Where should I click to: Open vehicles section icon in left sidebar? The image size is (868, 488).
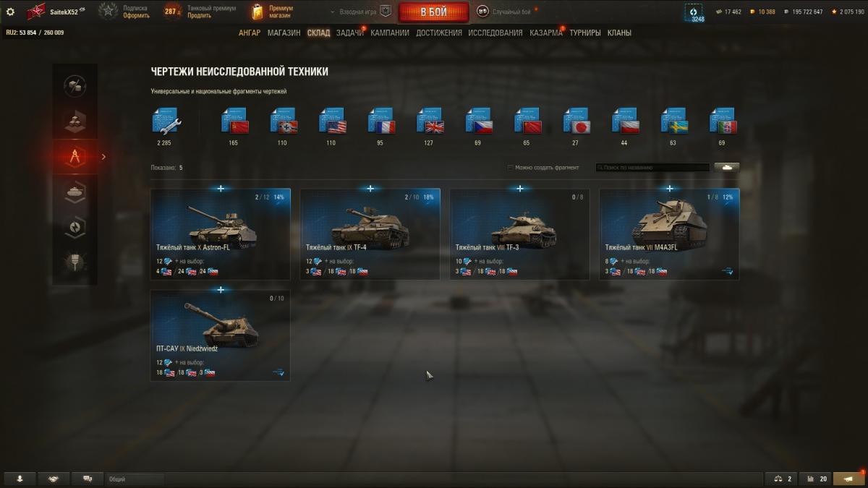[75, 192]
